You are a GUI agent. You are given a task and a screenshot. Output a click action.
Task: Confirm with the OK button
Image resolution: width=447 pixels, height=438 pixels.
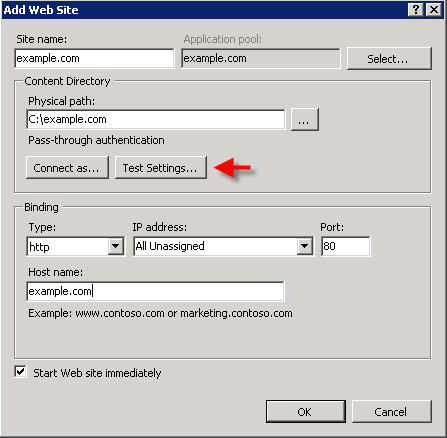(x=306, y=412)
